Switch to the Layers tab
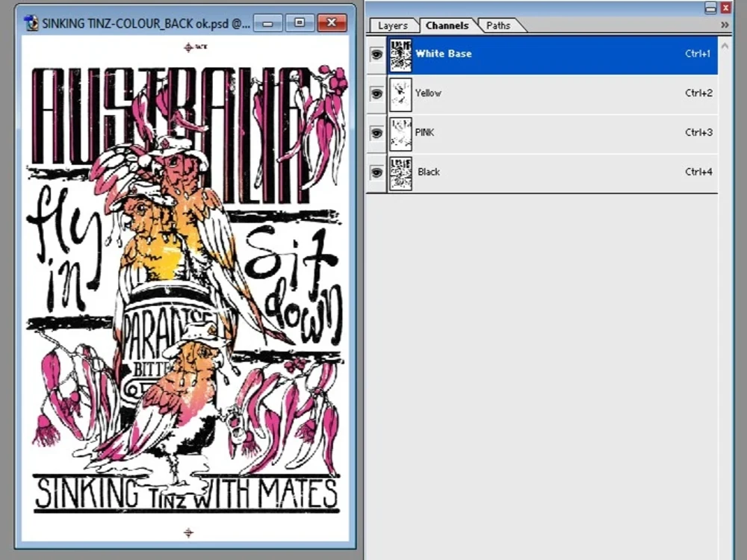This screenshot has width=747, height=560. (393, 25)
